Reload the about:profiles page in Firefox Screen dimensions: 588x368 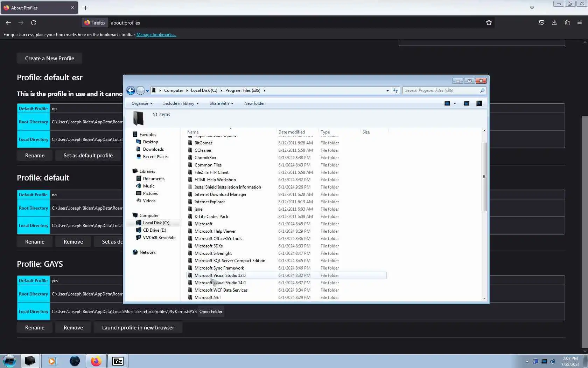point(34,23)
